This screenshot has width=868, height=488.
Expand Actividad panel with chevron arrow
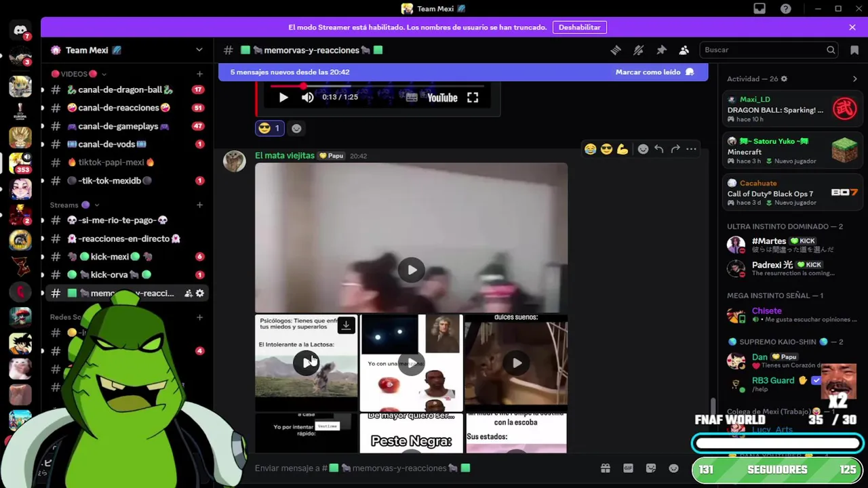coord(854,79)
